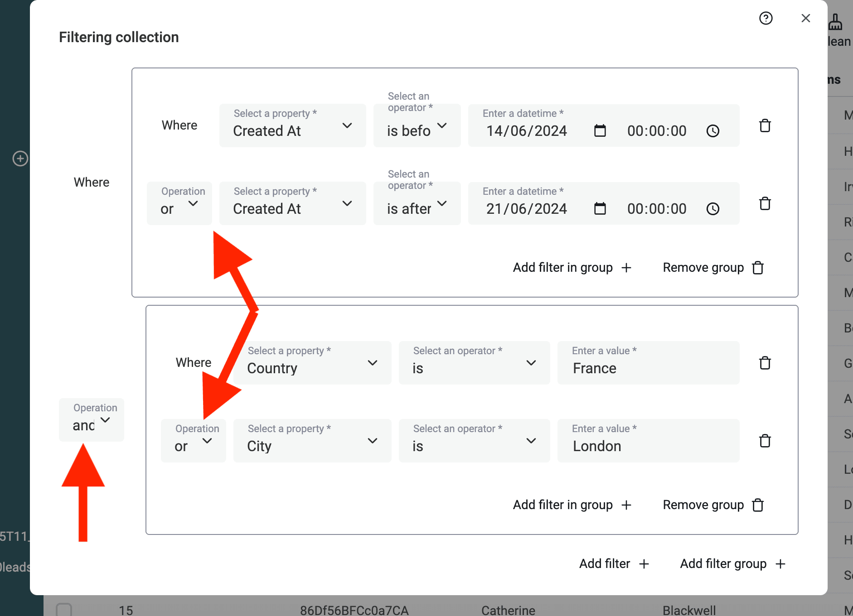Delete the City London filter row
The image size is (853, 616).
point(765,441)
